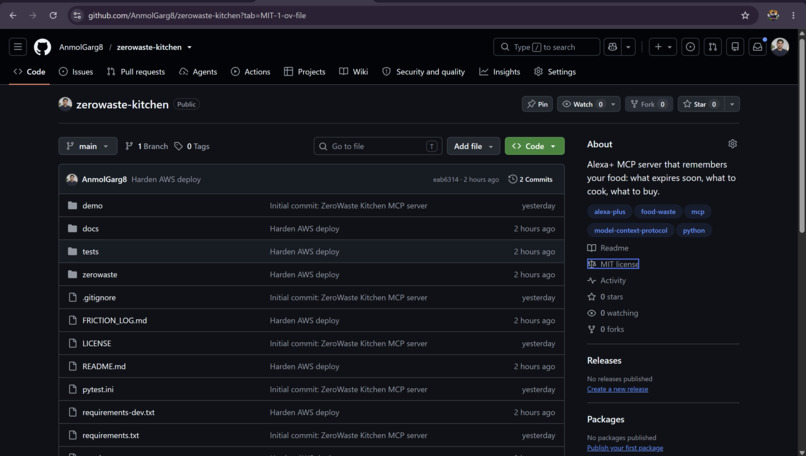Bookmark this page with the star icon
Screen dimensions: 806x456
[745, 15]
